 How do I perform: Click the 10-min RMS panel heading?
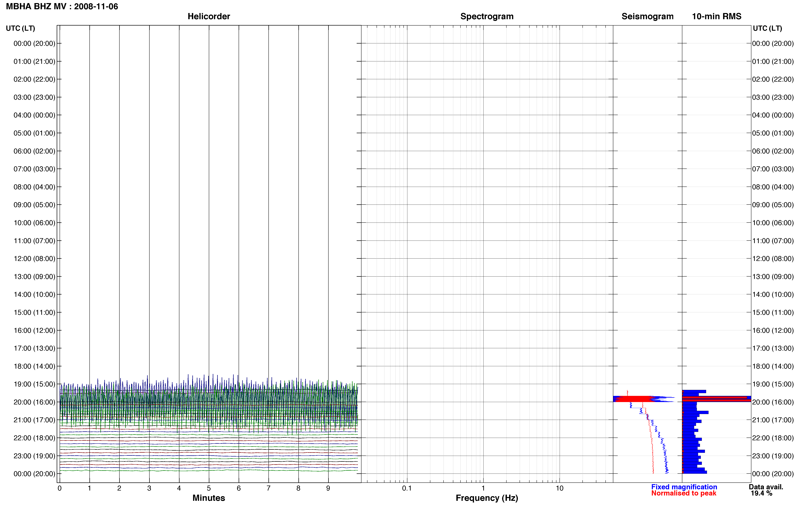coord(717,16)
